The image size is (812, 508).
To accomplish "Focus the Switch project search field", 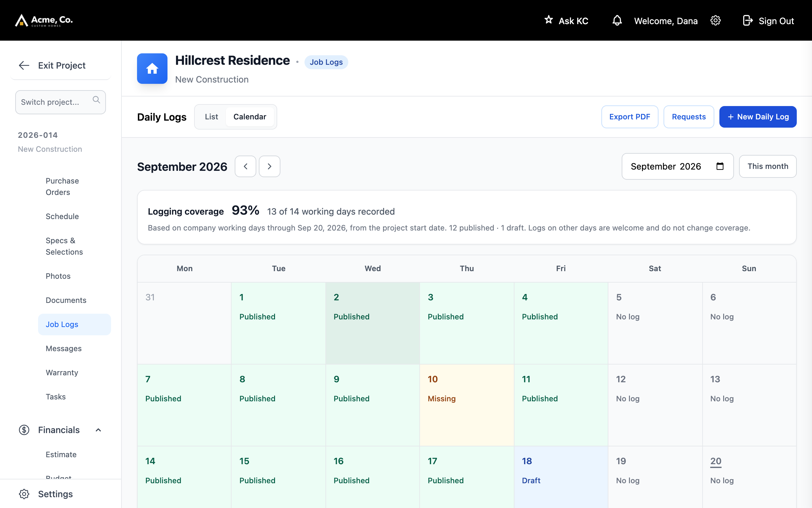I will (x=60, y=102).
